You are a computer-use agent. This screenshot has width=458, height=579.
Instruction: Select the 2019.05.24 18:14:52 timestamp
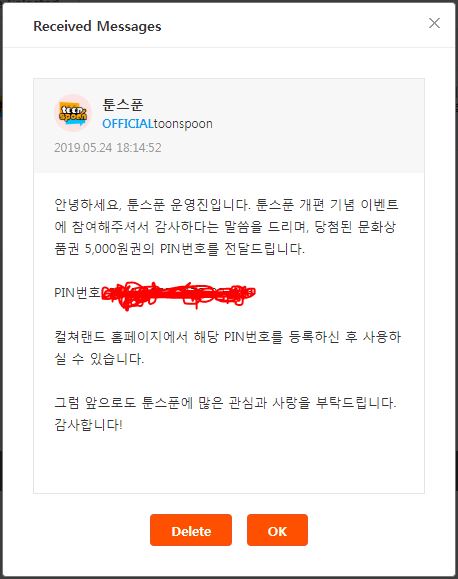click(x=108, y=148)
